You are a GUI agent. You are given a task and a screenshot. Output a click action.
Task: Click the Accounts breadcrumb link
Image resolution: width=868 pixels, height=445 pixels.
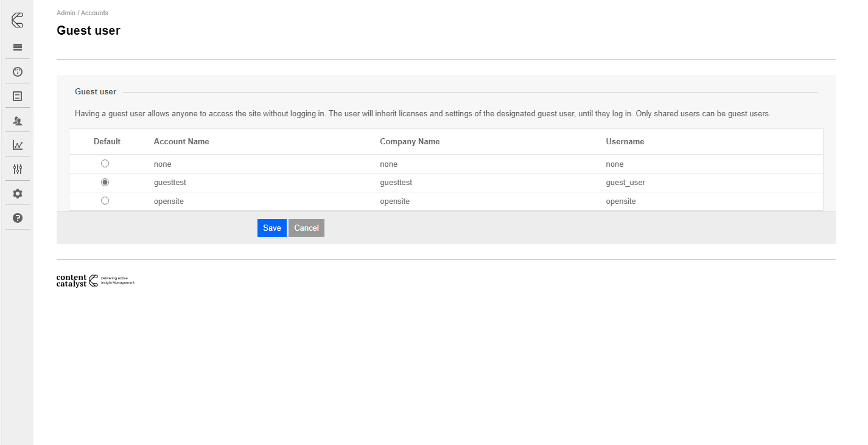pyautogui.click(x=96, y=12)
